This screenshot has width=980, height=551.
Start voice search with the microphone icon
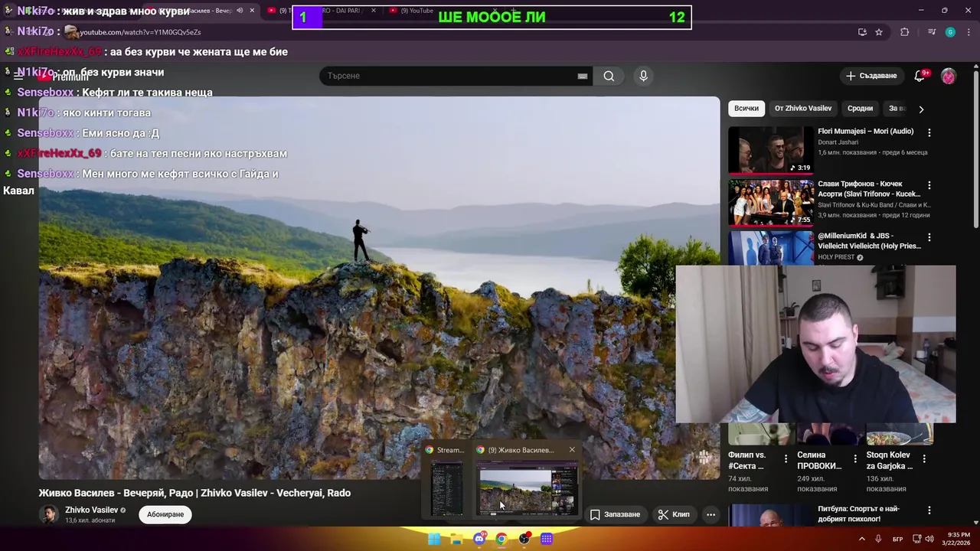pyautogui.click(x=643, y=76)
